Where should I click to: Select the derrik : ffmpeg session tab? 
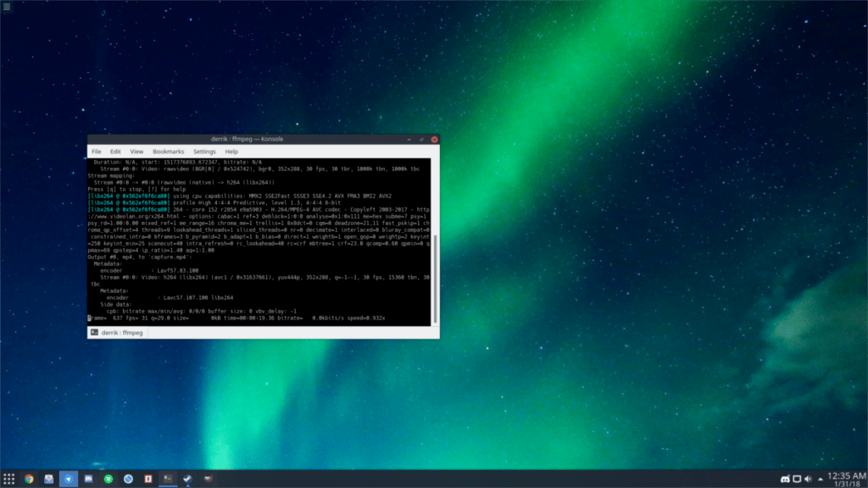[x=116, y=332]
